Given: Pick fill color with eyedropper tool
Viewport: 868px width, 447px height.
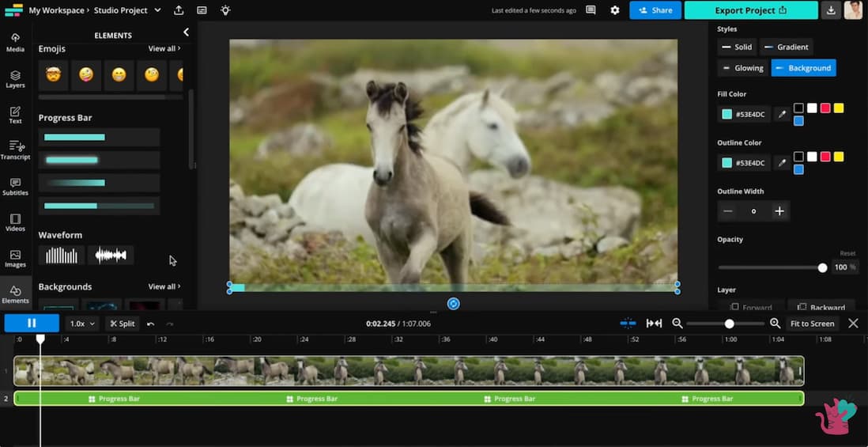Looking at the screenshot, I should [x=782, y=115].
